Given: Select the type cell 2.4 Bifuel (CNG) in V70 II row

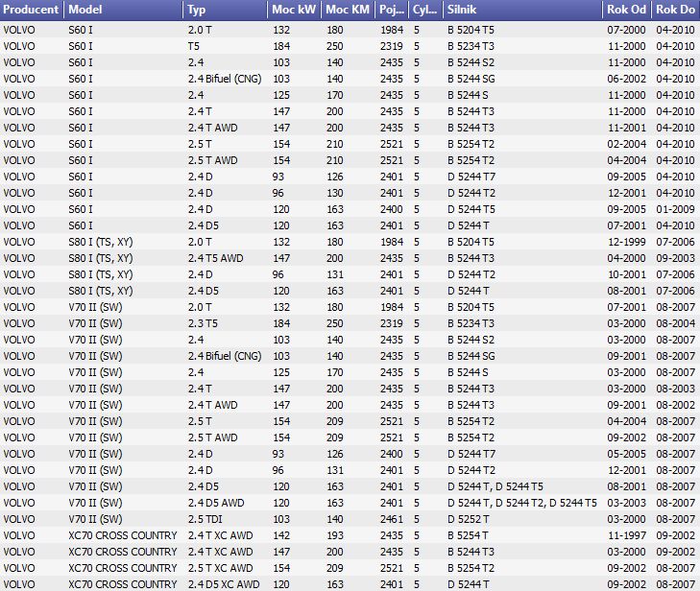Looking at the screenshot, I should click(x=225, y=356).
